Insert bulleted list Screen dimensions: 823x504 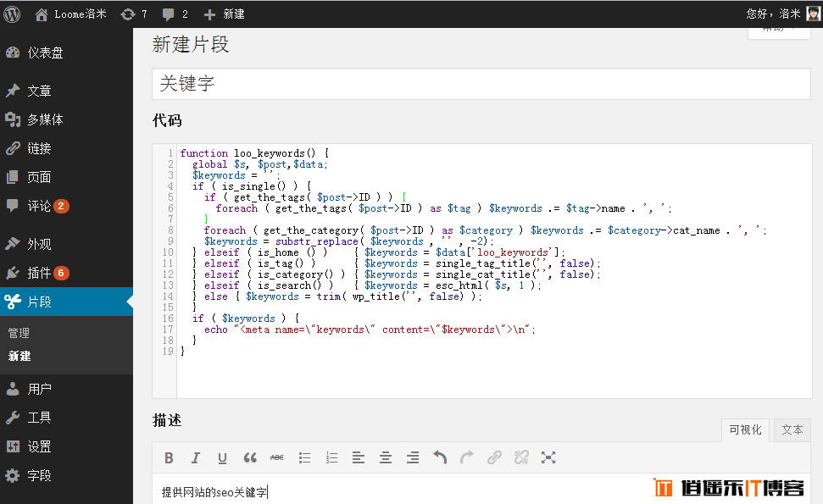304,458
